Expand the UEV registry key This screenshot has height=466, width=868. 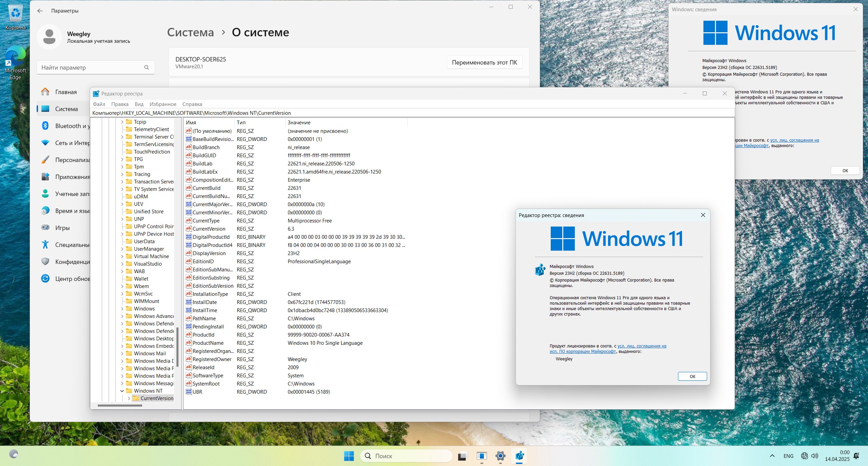click(x=123, y=204)
